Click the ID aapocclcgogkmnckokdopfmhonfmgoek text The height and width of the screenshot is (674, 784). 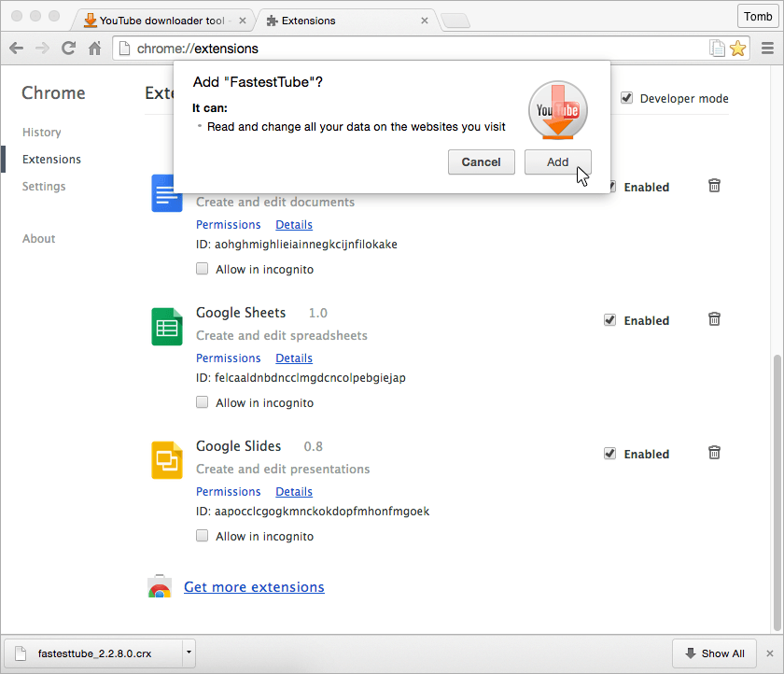(313, 511)
